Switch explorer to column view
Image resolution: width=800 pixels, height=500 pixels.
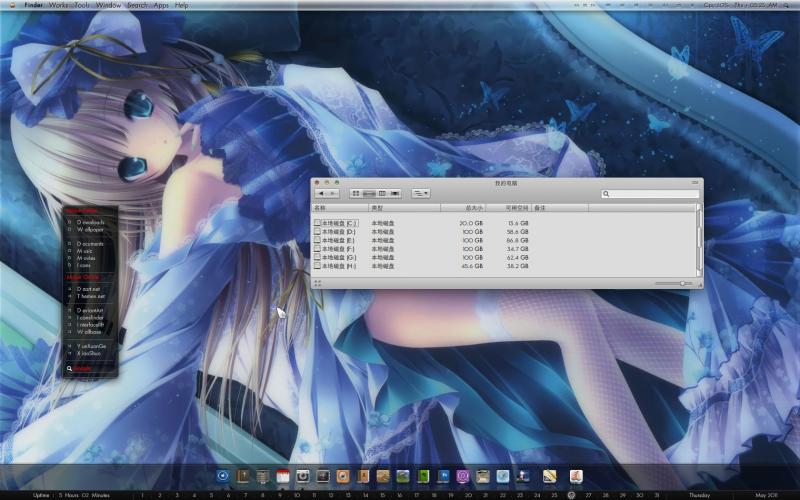click(382, 193)
